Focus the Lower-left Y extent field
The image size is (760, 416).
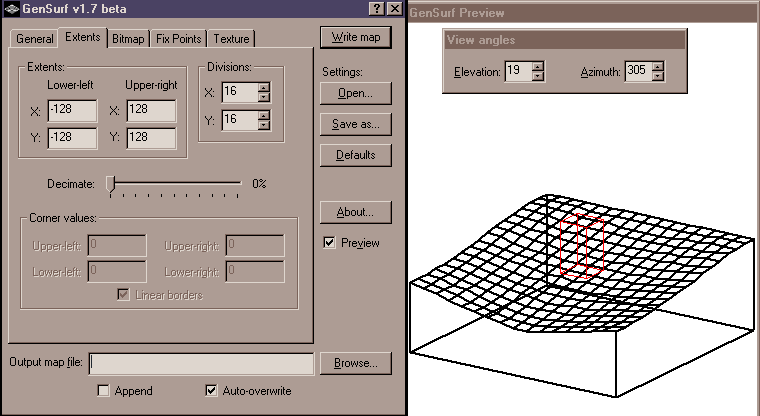(73, 139)
